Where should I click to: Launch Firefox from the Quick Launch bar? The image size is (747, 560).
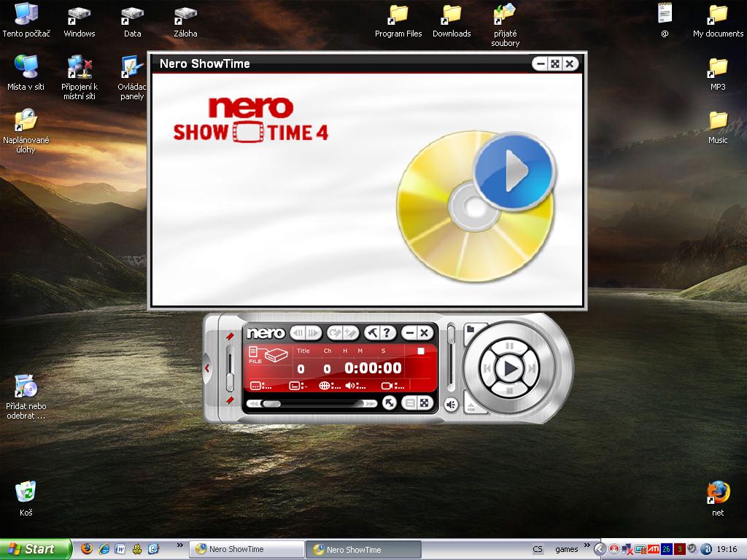coord(87,549)
